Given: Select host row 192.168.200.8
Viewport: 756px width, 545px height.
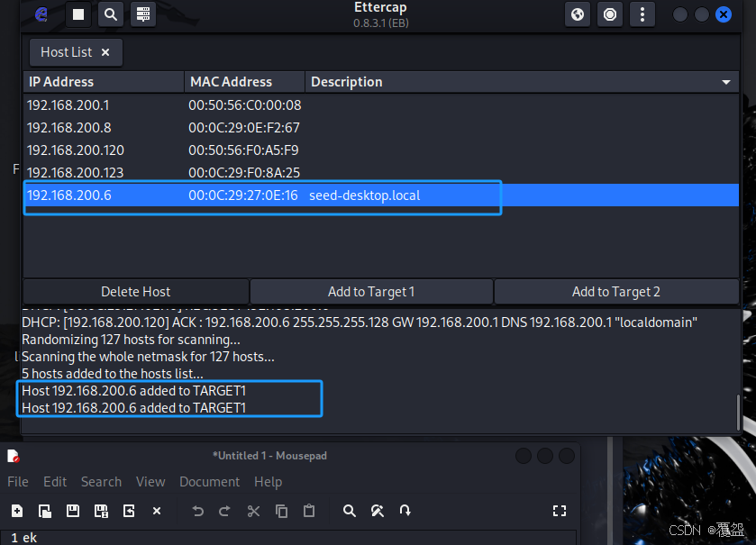Looking at the screenshot, I should coord(381,128).
